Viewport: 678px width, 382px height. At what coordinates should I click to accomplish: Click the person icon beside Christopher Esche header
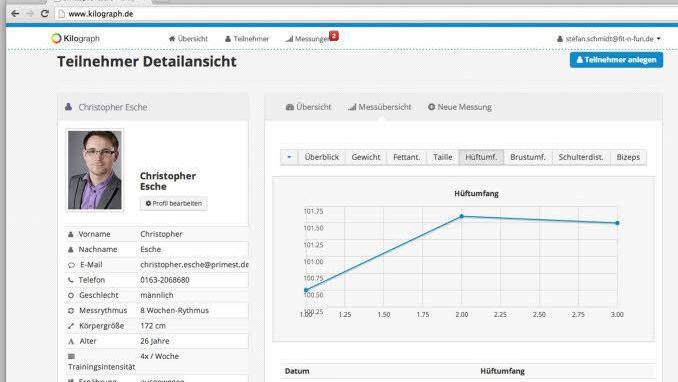pyautogui.click(x=68, y=106)
